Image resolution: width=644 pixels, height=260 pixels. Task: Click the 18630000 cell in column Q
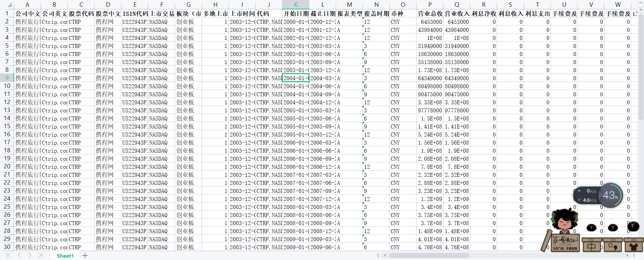coord(457,54)
